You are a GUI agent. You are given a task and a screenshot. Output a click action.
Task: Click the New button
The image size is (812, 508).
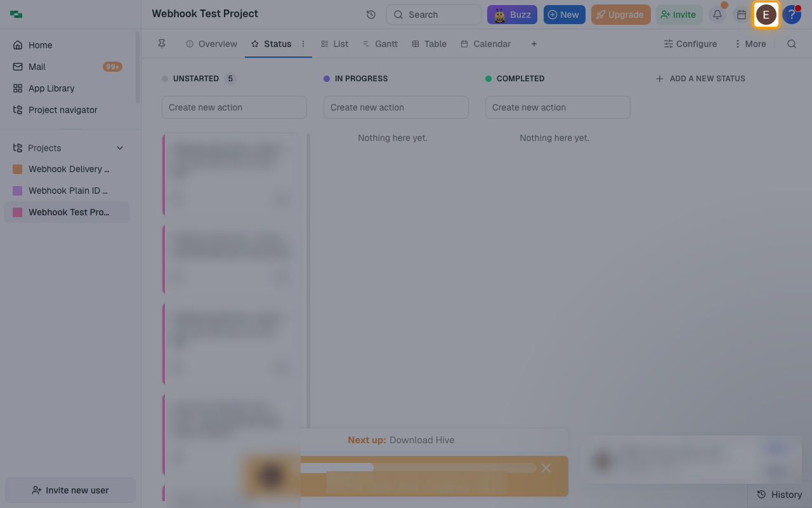click(564, 15)
